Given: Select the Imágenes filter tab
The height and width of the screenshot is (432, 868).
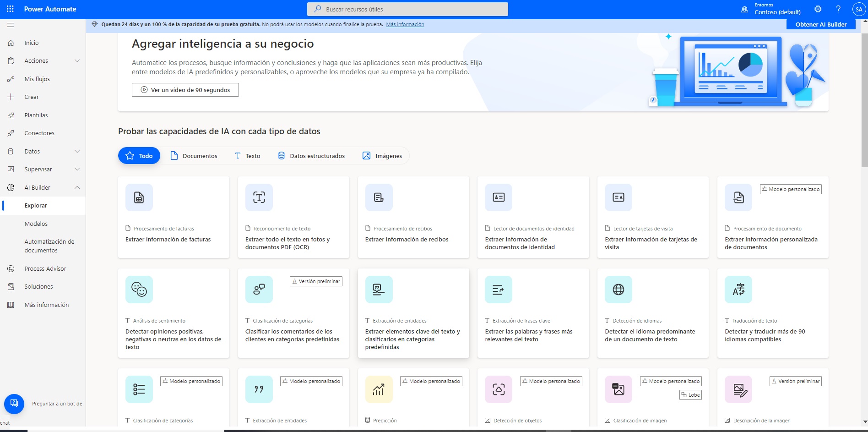Looking at the screenshot, I should 382,156.
